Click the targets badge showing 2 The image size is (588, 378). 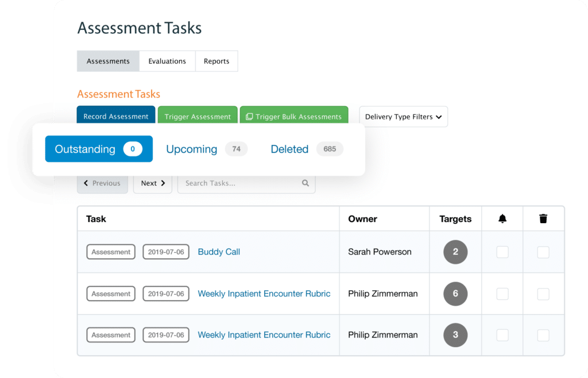[x=455, y=252]
